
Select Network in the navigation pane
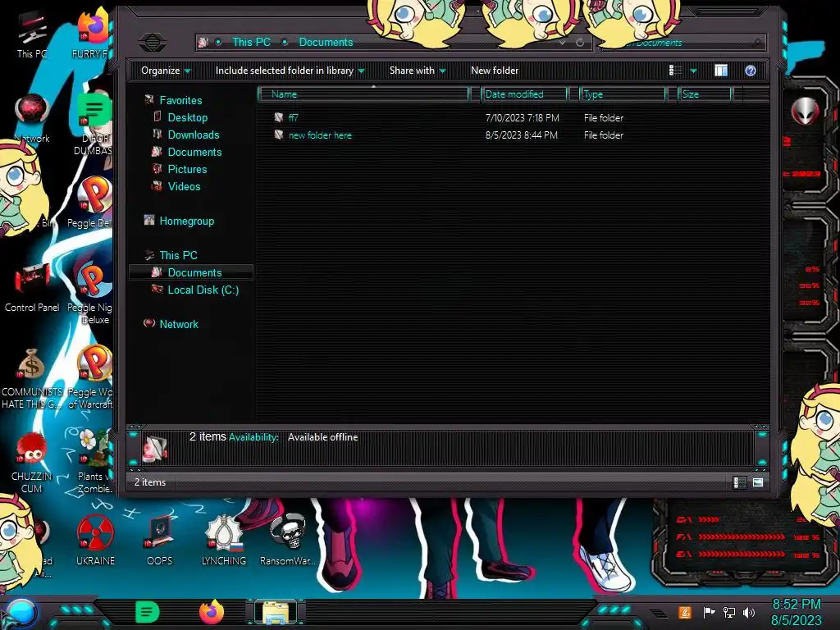click(178, 324)
